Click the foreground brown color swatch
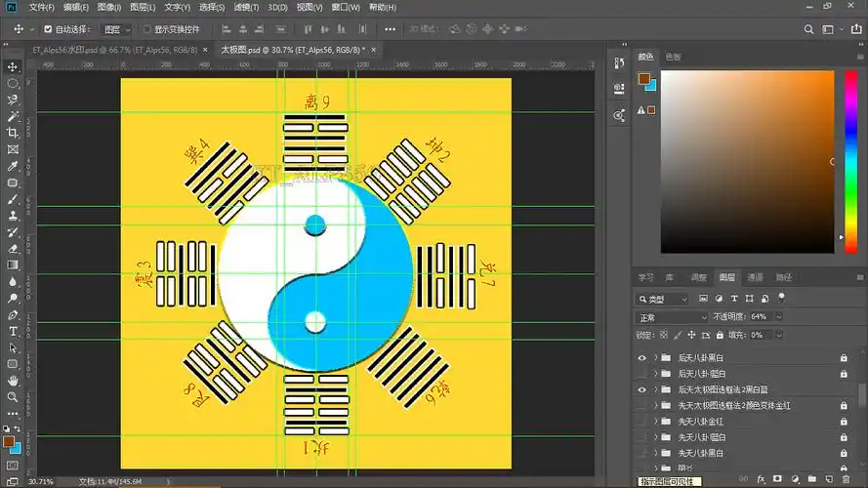The height and width of the screenshot is (488, 868). [x=10, y=441]
